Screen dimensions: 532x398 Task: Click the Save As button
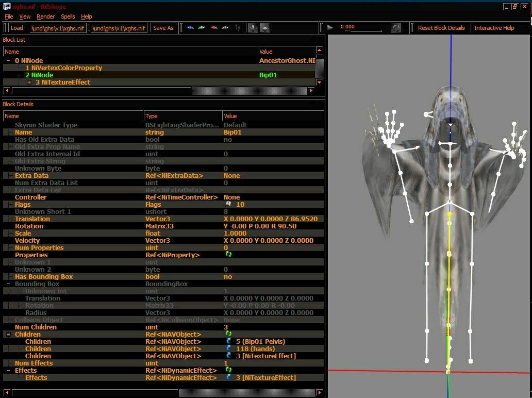pyautogui.click(x=163, y=28)
